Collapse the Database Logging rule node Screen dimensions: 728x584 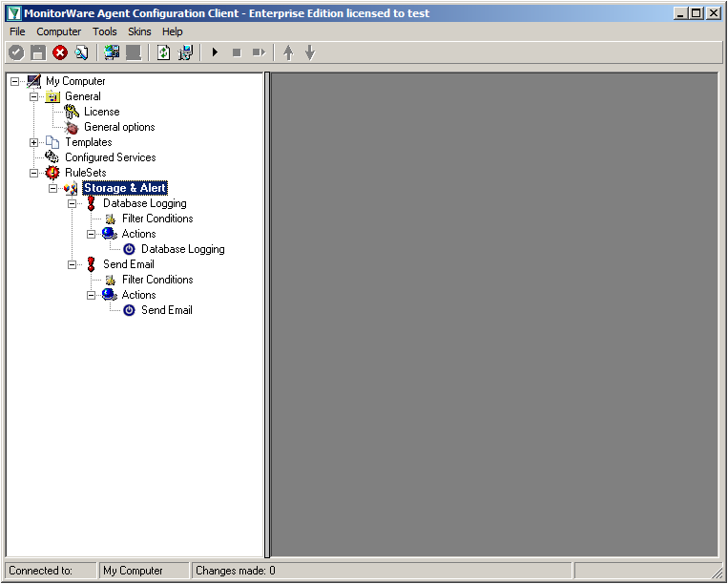tap(72, 203)
